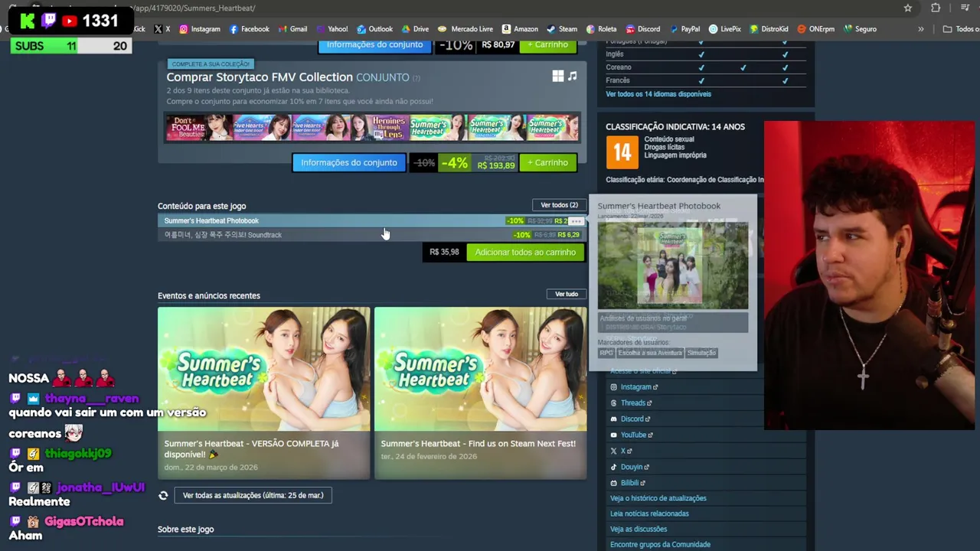
Task: Open the Gmail bookmark
Action: click(x=292, y=29)
